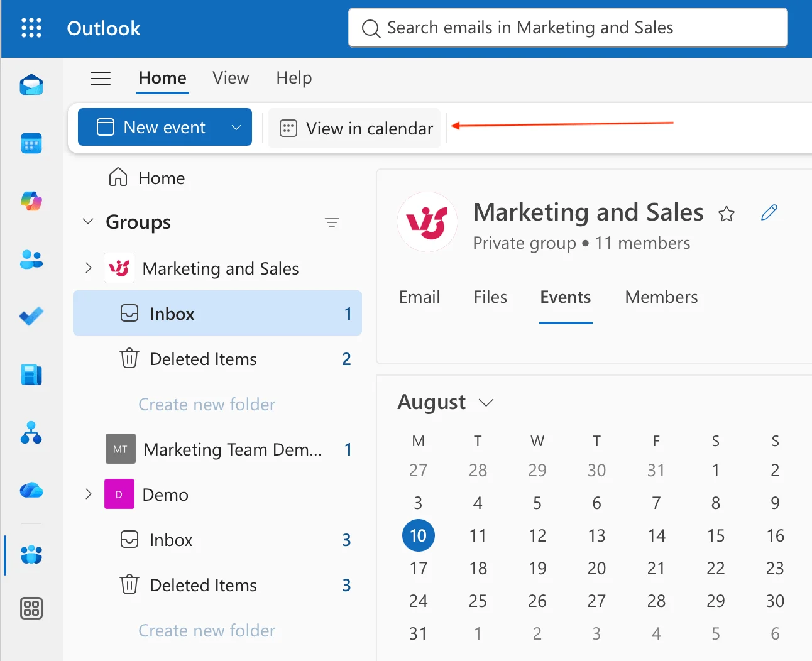This screenshot has height=661, width=812.
Task: Click unread count 1 on Marketing Team Dem...
Action: coord(348,449)
